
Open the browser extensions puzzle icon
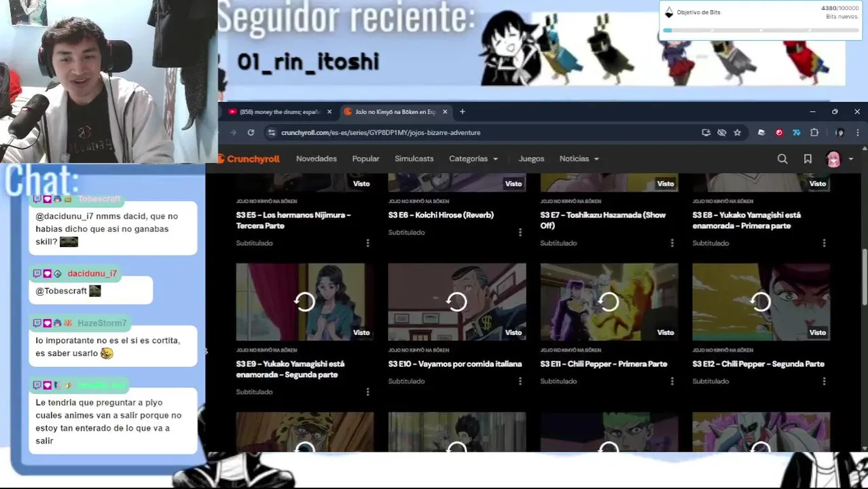pyautogui.click(x=814, y=132)
